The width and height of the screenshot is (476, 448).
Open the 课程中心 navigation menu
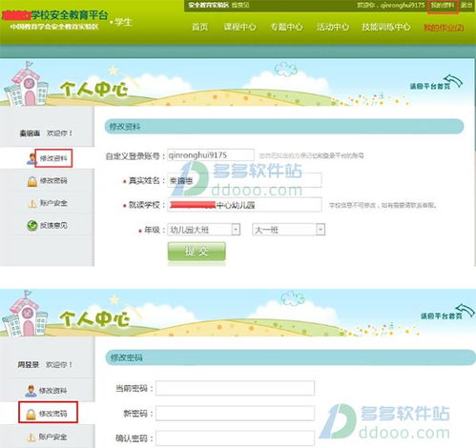click(239, 27)
